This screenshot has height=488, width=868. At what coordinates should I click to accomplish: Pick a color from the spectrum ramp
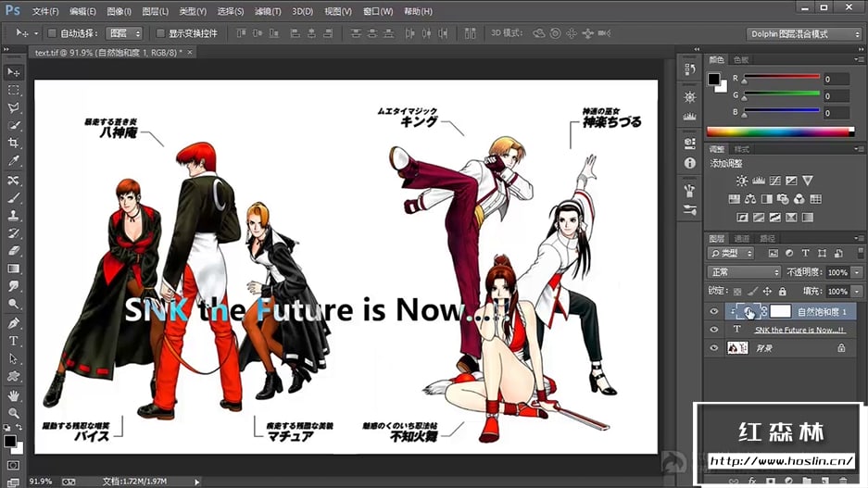780,131
